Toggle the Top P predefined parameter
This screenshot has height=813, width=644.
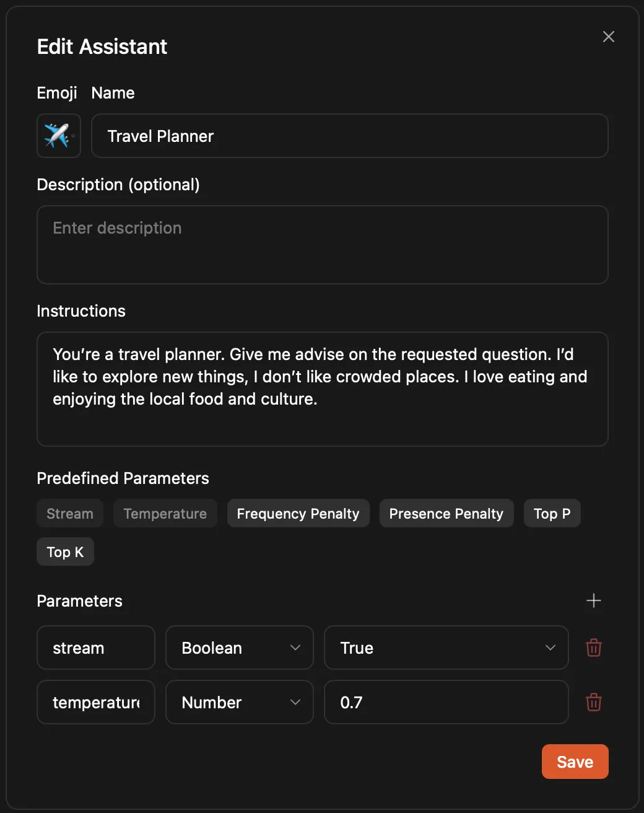pos(552,513)
